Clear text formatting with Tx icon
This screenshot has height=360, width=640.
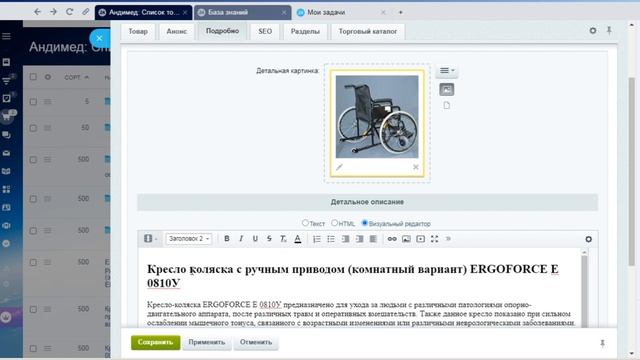(283, 239)
